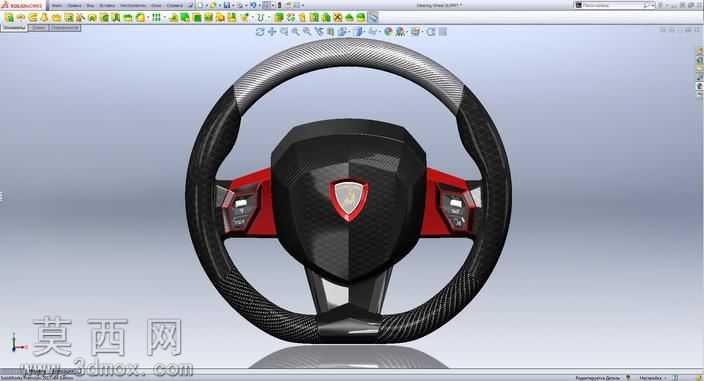Switch to the first CommandManager tab
The height and width of the screenshot is (381, 704).
tap(15, 28)
